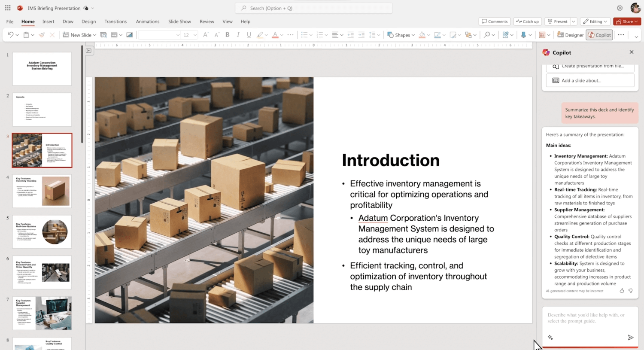
Task: Apply the text highlight color swatch
Action: tap(260, 35)
